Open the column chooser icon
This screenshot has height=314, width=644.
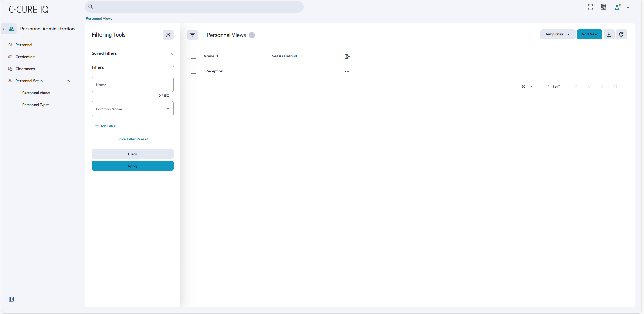(347, 57)
